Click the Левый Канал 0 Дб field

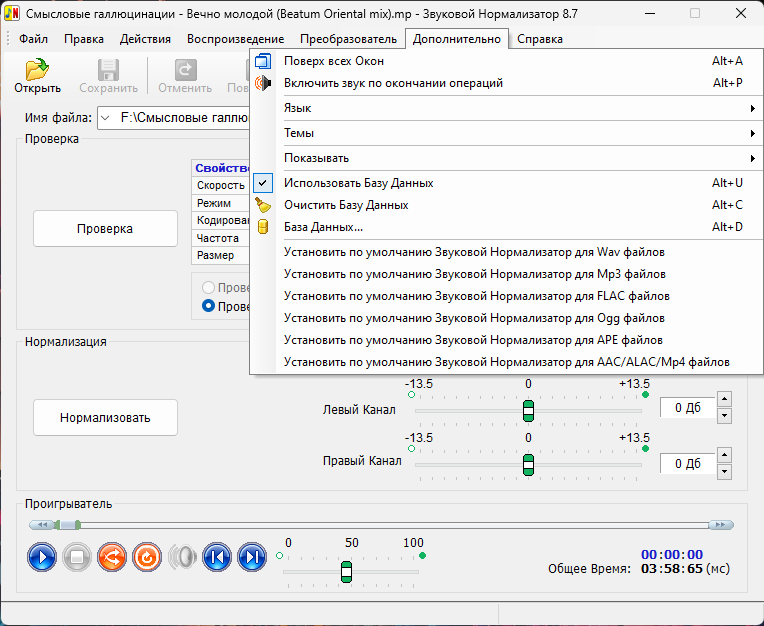688,408
